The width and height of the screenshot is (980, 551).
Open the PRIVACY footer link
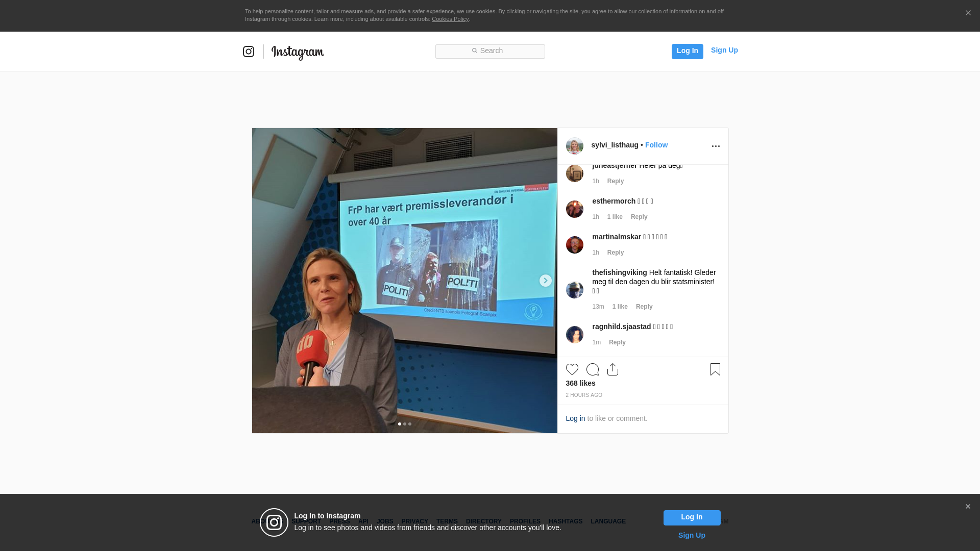pyautogui.click(x=414, y=521)
